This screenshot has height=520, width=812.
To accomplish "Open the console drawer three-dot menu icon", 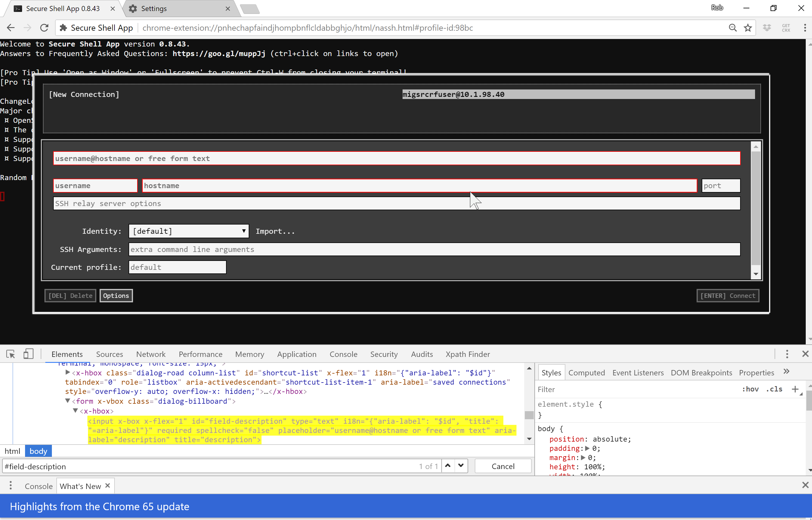I will point(11,485).
